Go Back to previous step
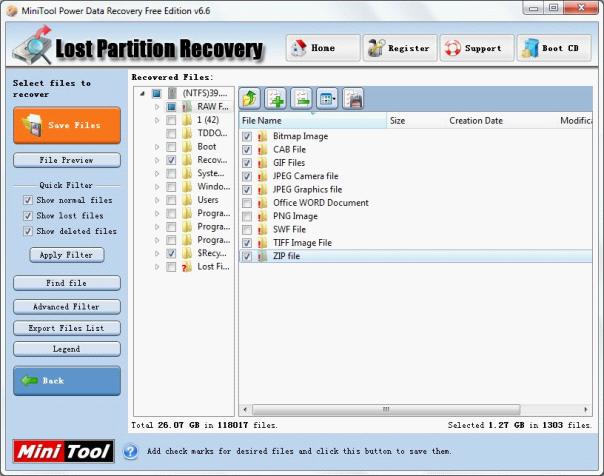604x476 pixels. (67, 381)
